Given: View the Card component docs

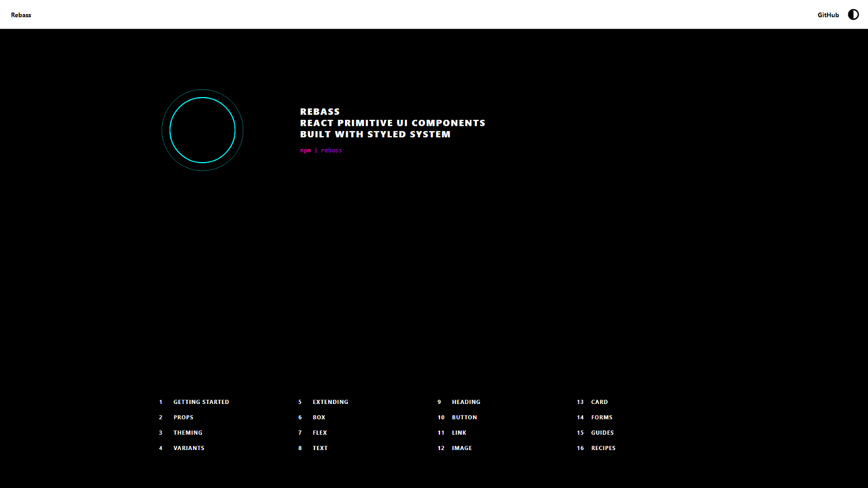Looking at the screenshot, I should pyautogui.click(x=599, y=402).
